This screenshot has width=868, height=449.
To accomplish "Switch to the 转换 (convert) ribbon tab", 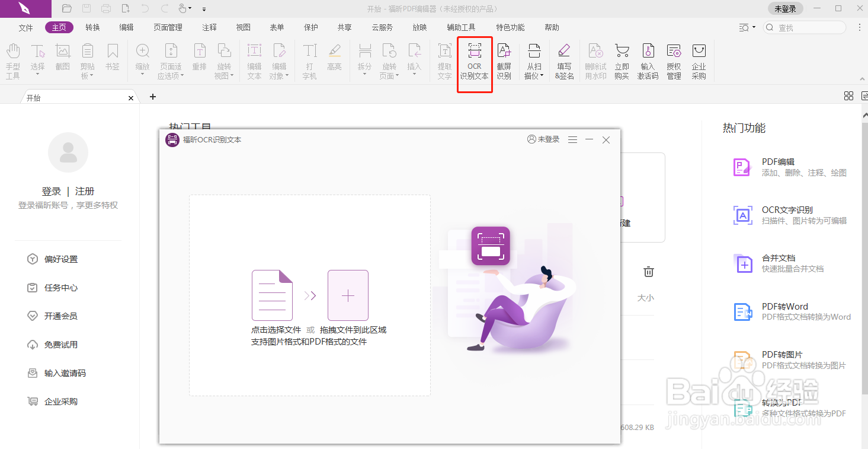I will pos(92,27).
